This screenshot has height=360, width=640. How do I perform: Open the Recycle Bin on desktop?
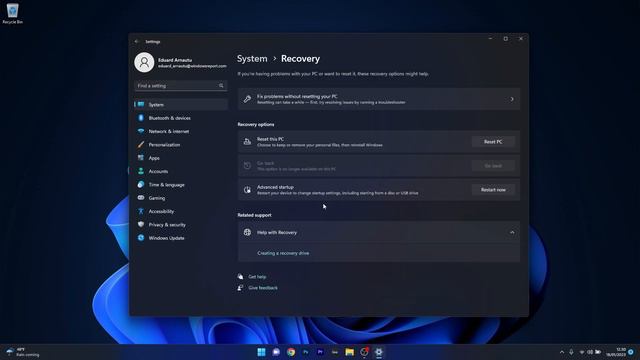(12, 13)
